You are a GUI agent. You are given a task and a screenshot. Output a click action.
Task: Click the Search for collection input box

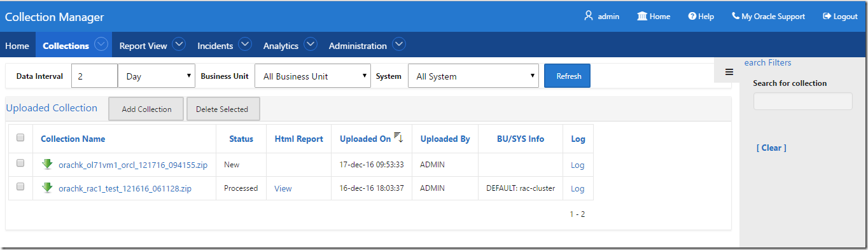point(802,101)
